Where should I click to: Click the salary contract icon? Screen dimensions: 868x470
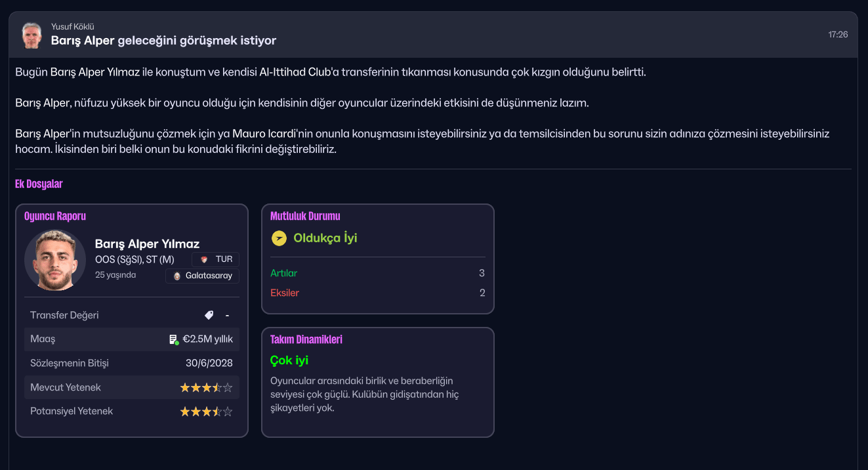point(174,339)
